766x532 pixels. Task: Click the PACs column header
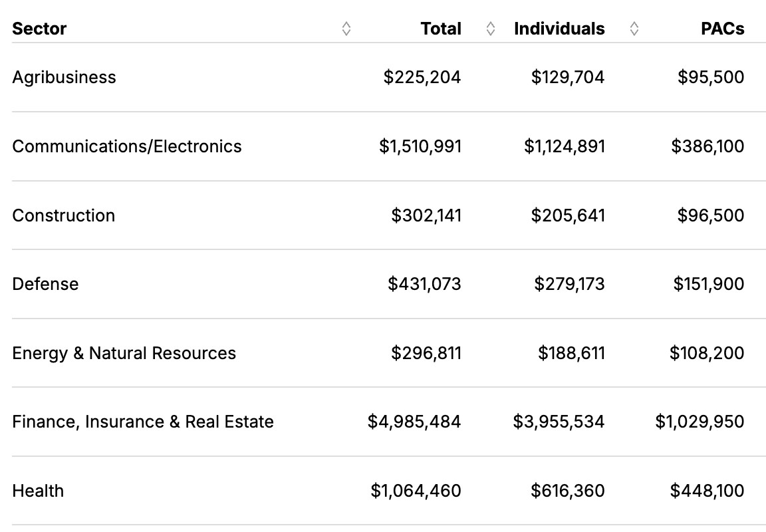point(723,29)
